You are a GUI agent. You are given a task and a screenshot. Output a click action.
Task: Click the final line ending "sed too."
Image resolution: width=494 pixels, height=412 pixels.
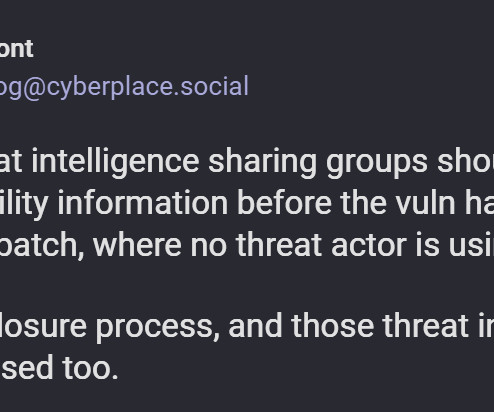[59, 368]
